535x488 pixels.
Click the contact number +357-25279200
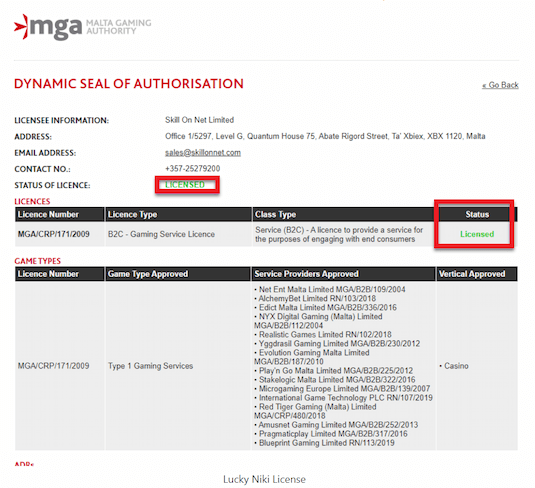click(192, 169)
